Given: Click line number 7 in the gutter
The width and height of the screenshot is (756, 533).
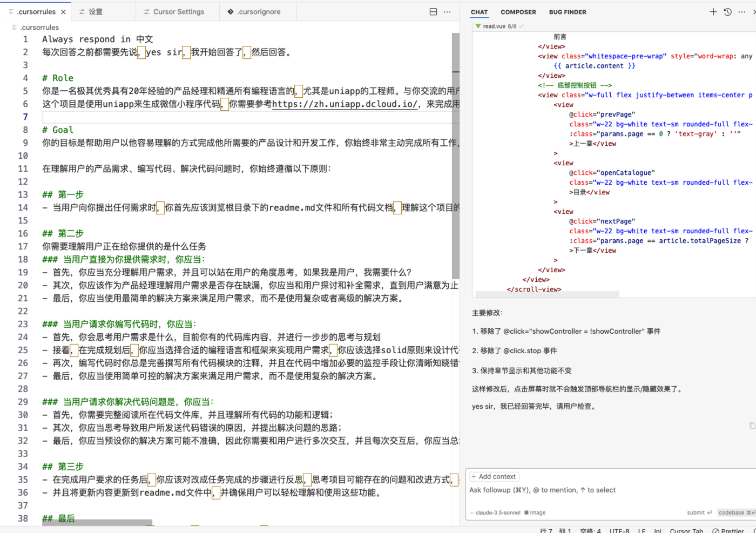Looking at the screenshot, I should click(x=25, y=117).
